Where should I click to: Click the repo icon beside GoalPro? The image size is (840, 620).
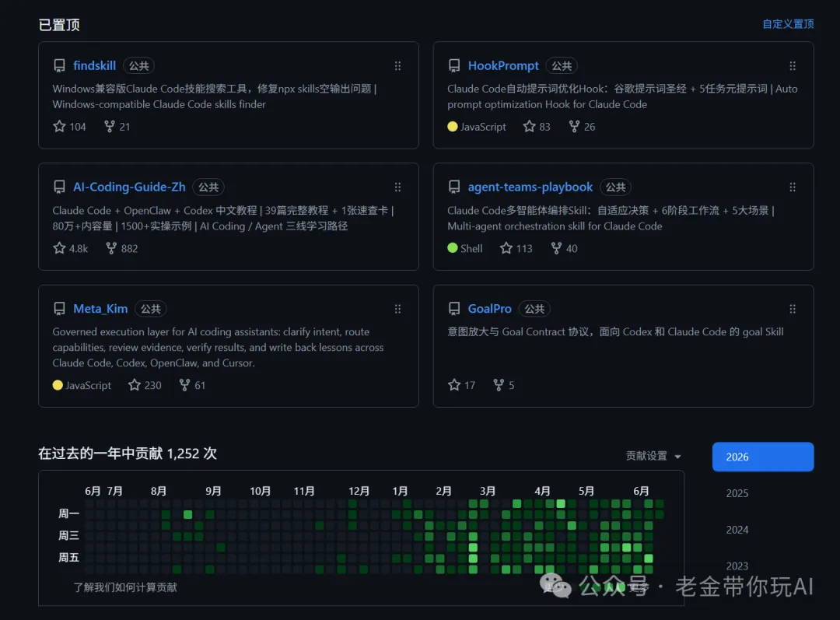(x=453, y=309)
